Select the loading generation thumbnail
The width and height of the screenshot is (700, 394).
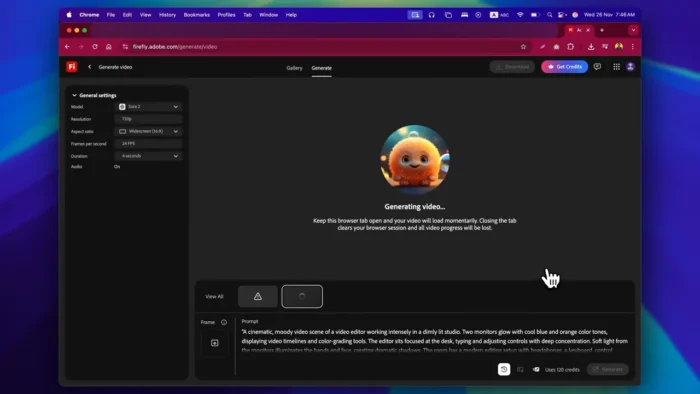click(x=302, y=297)
